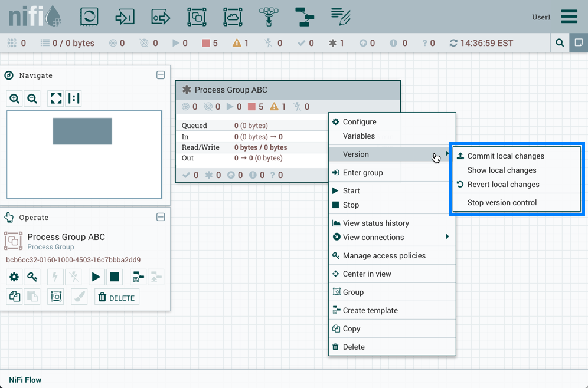Click the Label icon in the toolbar
The image size is (588, 388).
[x=341, y=17]
